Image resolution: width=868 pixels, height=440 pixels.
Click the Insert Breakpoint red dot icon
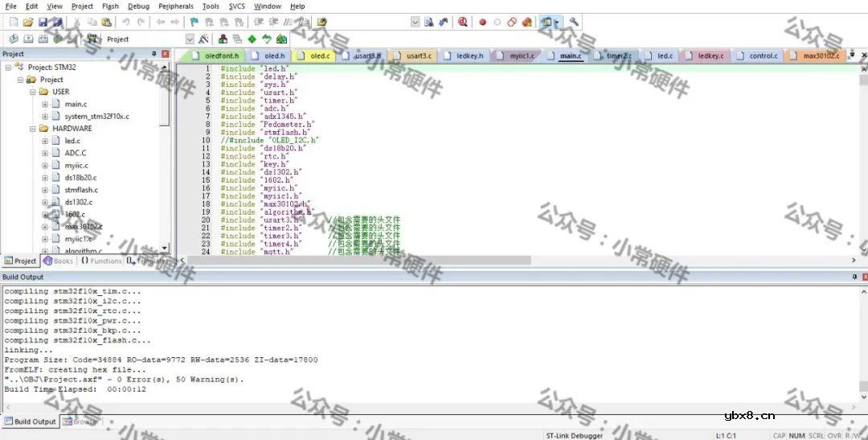(x=483, y=22)
